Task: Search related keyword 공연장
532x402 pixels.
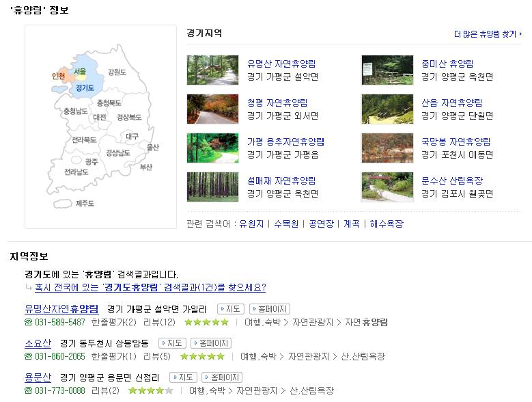Action: (x=321, y=224)
